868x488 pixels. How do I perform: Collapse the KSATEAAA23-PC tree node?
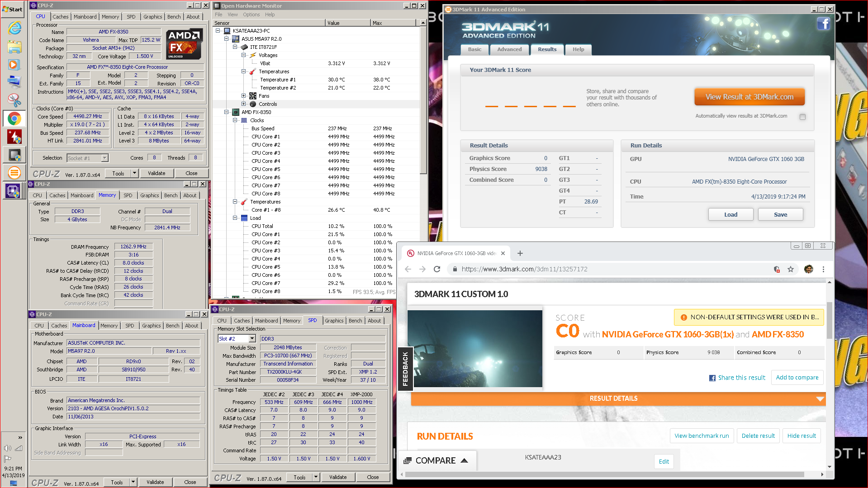(x=218, y=31)
